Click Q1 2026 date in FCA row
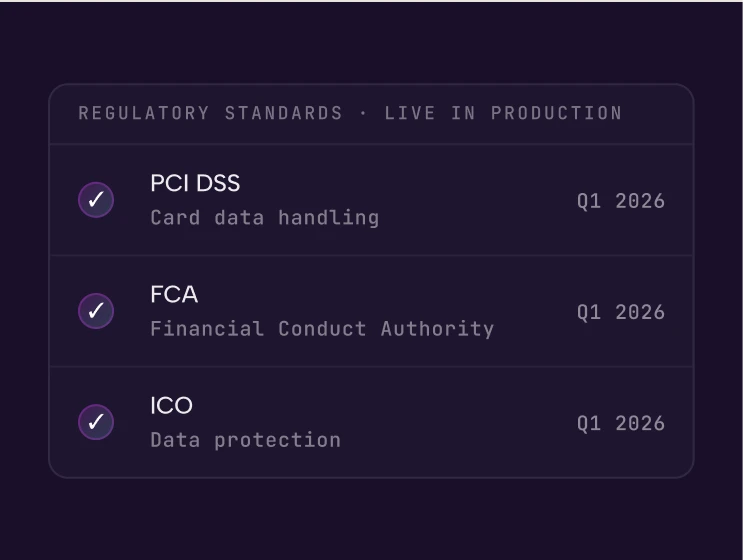Screen dimensions: 743x560 tap(621, 313)
